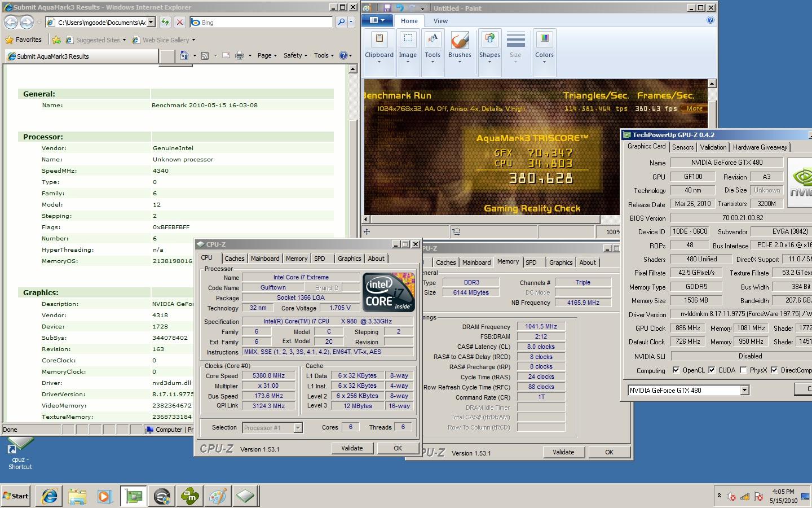The width and height of the screenshot is (812, 508).
Task: Open the GPU selection dropdown in GPU-Z
Action: pyautogui.click(x=744, y=390)
